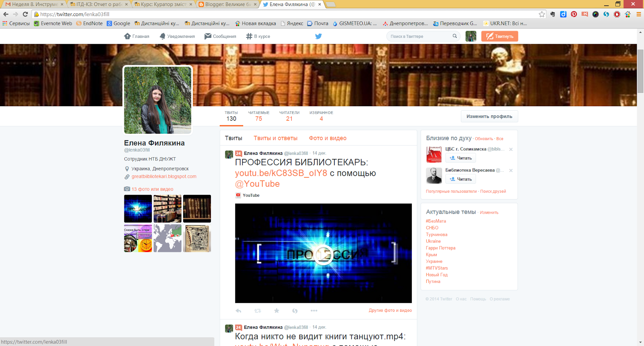Open ЧИТАТЕЛИ 21 followers list
This screenshot has height=346, width=644.
[x=289, y=116]
